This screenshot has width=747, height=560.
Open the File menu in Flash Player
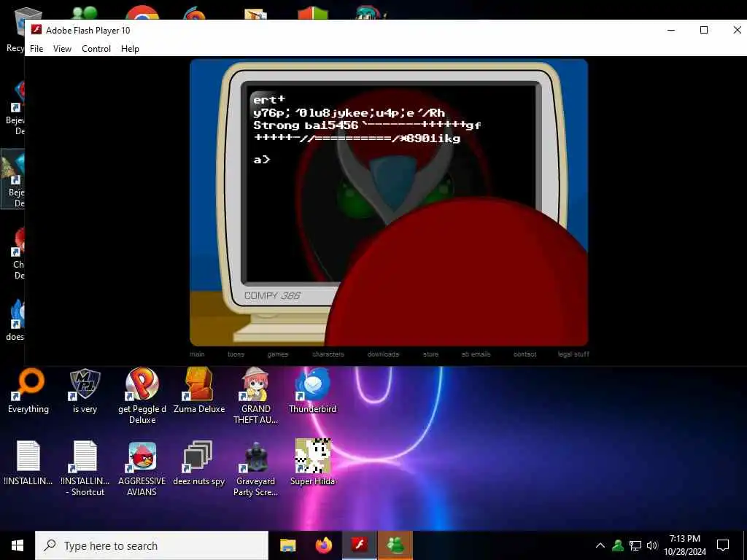[x=36, y=49]
